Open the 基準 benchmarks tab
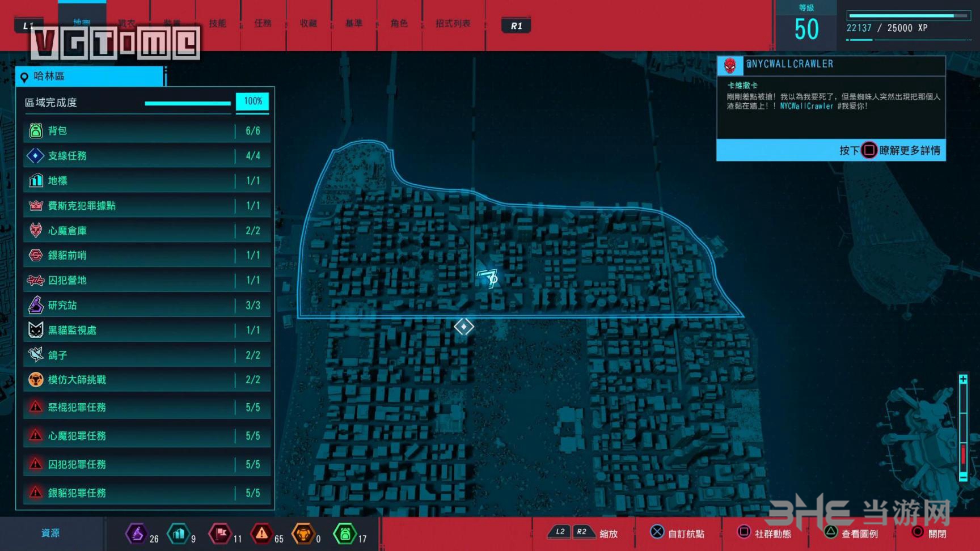This screenshot has height=551, width=980. point(354,23)
